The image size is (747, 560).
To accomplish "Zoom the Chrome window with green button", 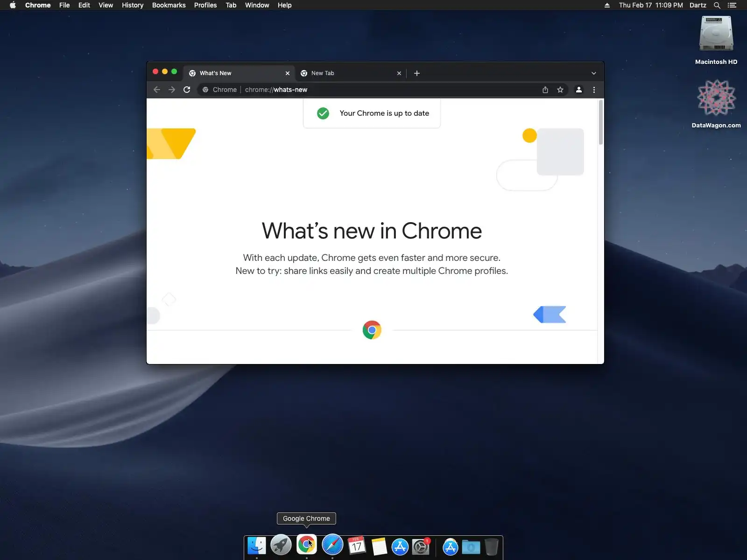I will pyautogui.click(x=174, y=71).
